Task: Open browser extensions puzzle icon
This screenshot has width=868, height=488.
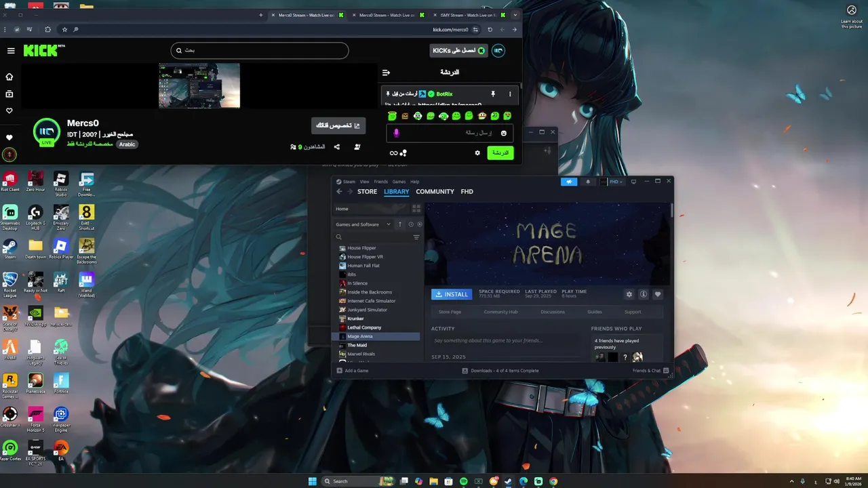Action: [x=47, y=30]
